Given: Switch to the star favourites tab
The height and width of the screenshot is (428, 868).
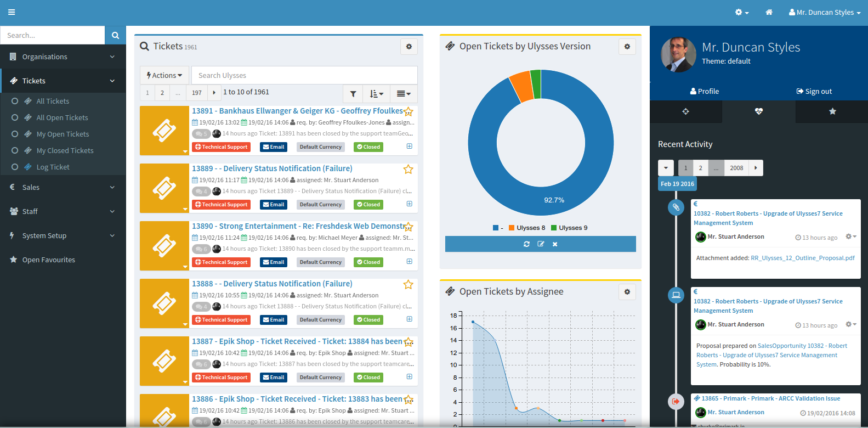Looking at the screenshot, I should [x=832, y=111].
